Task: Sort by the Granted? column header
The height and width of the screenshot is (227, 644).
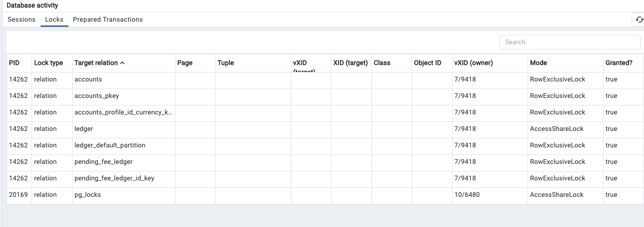Action: pos(619,63)
